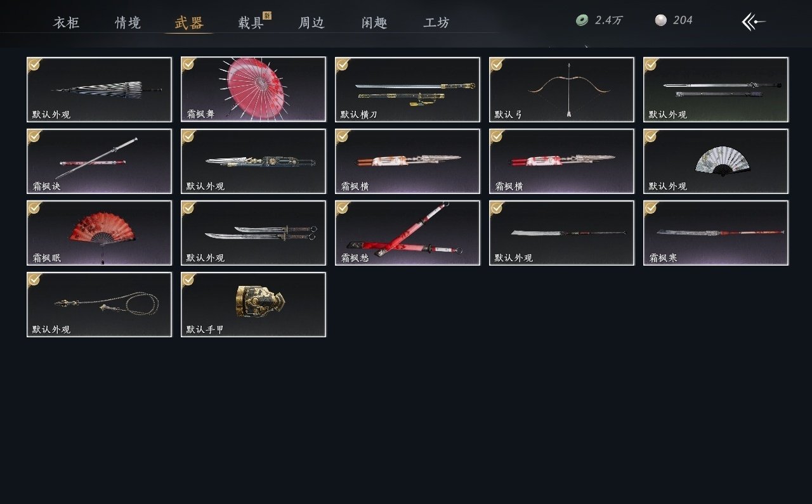The image size is (812, 504).
Task: Choose the red fan 霜枫眠 skin
Action: tap(99, 233)
